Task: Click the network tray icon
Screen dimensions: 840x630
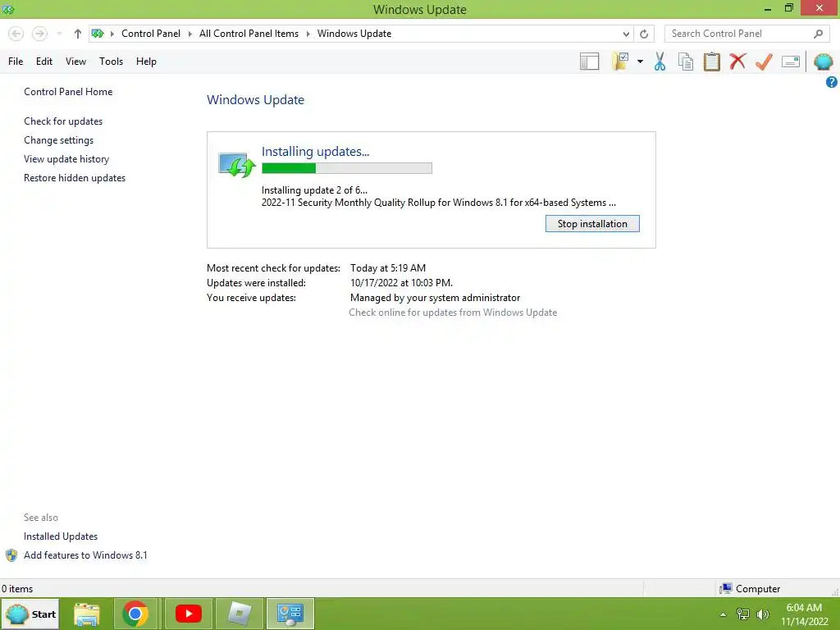Action: point(743,614)
